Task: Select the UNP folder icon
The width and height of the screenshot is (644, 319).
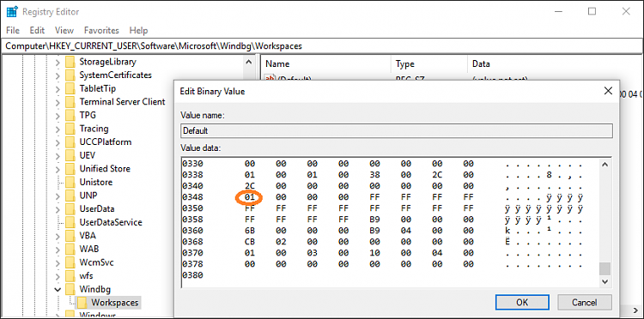Action: coord(71,196)
